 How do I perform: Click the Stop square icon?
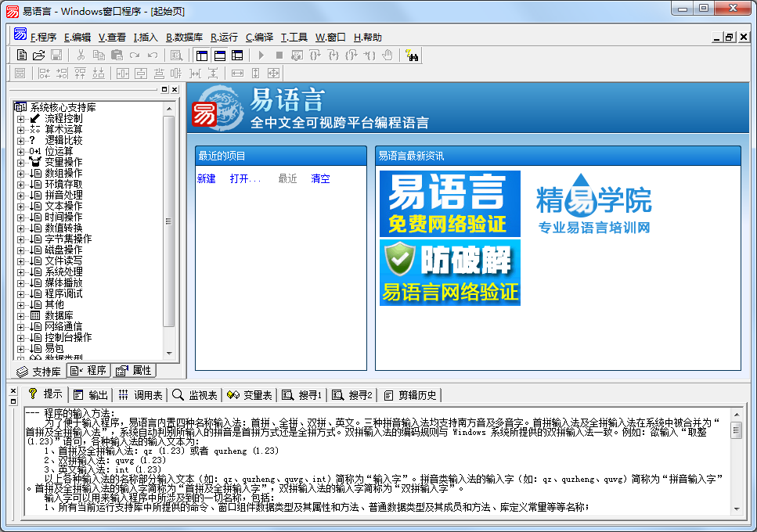(x=279, y=56)
